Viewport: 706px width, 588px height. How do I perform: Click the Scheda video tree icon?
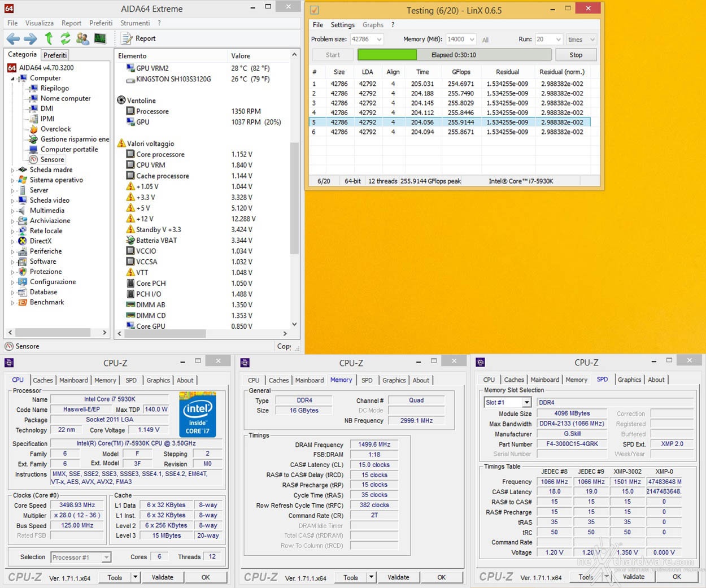pos(23,200)
